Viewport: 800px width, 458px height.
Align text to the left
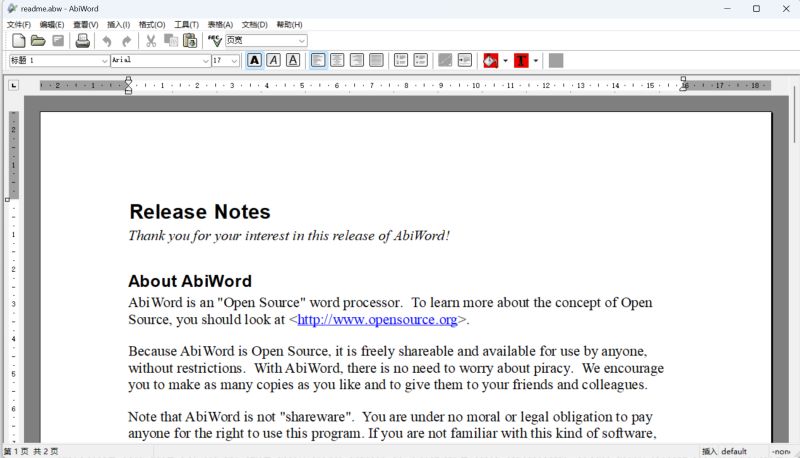point(318,61)
